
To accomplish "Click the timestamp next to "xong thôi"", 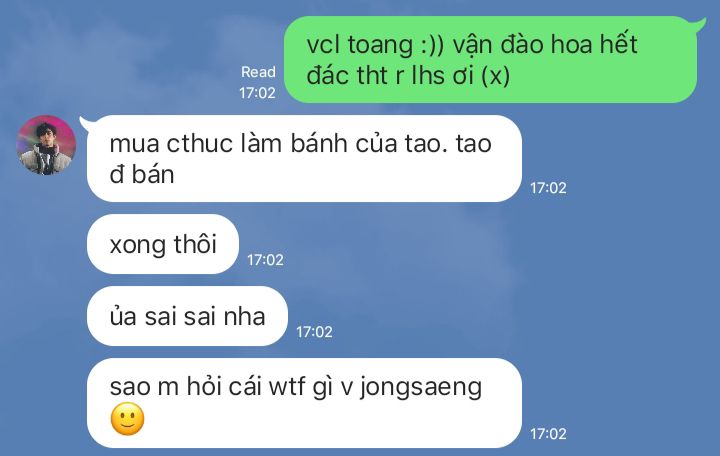I will pyautogui.click(x=265, y=260).
